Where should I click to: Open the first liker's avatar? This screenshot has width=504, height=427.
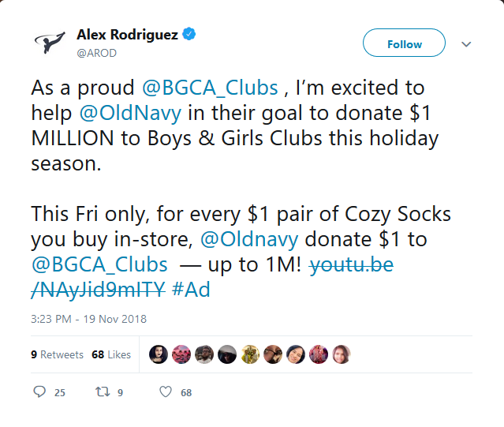pos(159,354)
